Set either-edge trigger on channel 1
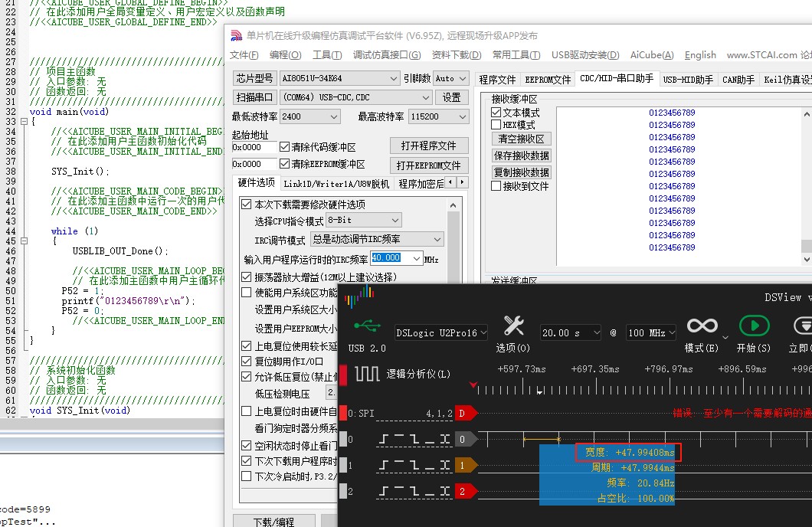Image resolution: width=812 pixels, height=527 pixels. (445, 466)
